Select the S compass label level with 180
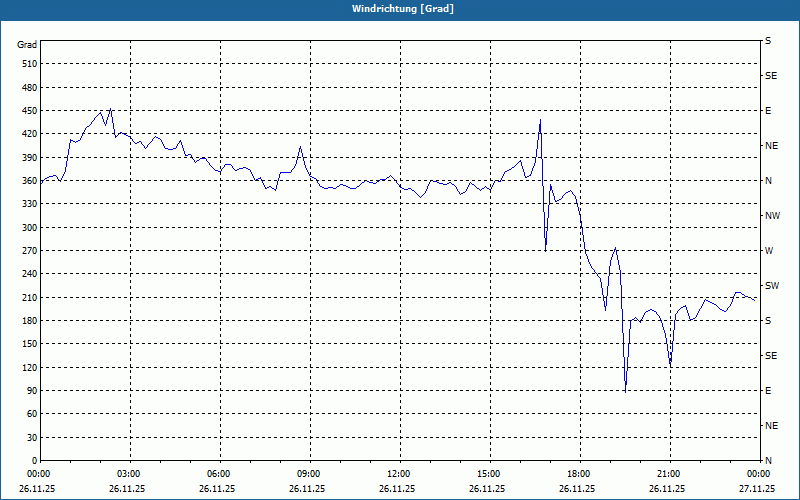 pyautogui.click(x=768, y=321)
